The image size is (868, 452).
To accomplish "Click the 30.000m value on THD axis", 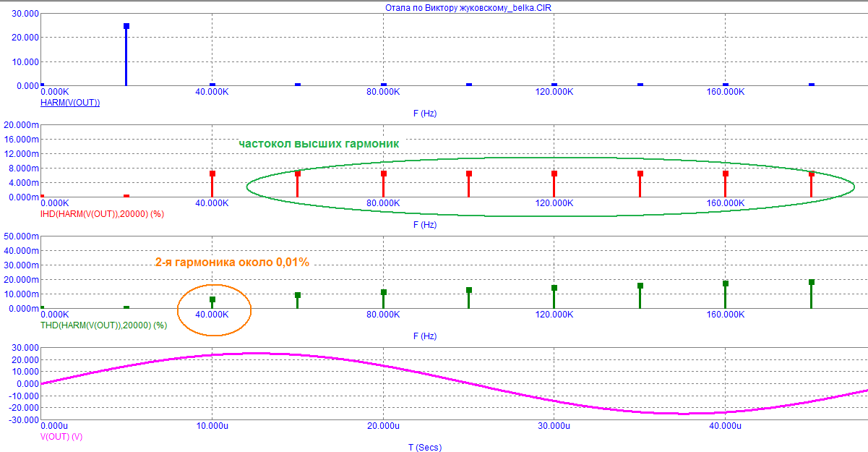I will [22, 265].
